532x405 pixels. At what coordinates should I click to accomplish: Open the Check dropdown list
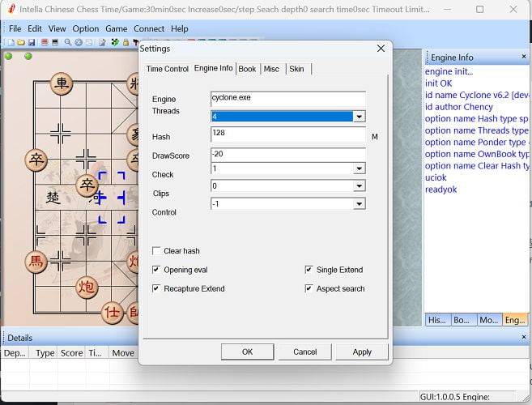tap(359, 168)
